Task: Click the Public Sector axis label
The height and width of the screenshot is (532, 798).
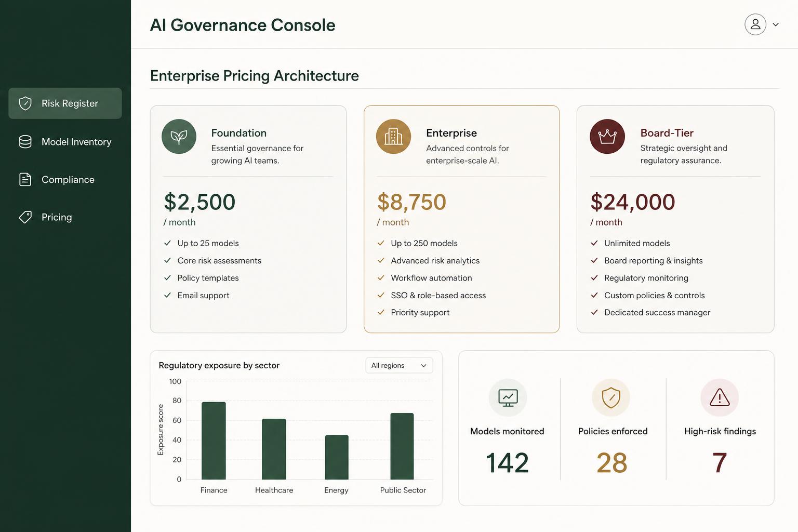Action: (403, 490)
